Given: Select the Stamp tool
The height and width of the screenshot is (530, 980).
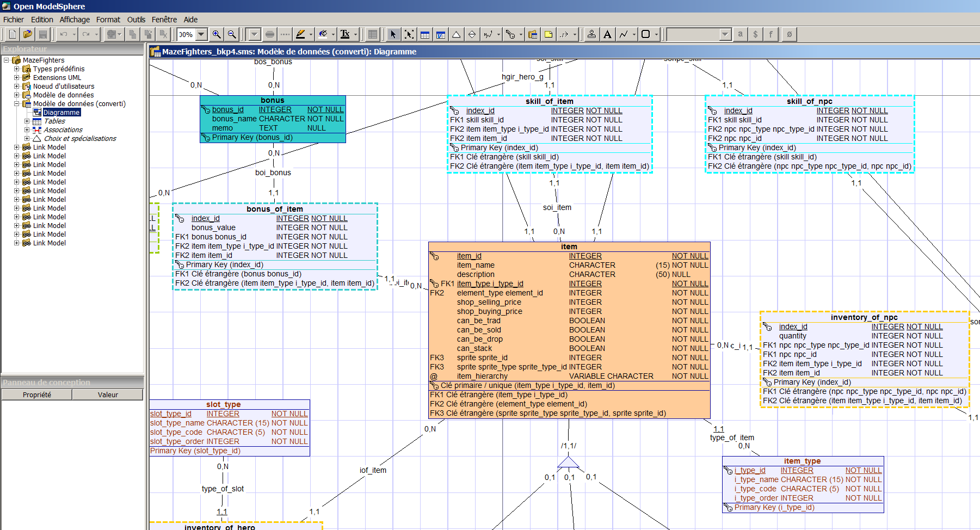Looking at the screenshot, I should pyautogui.click(x=591, y=34).
